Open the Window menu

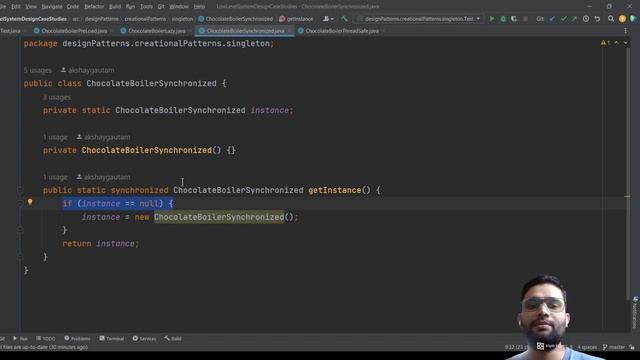point(179,7)
